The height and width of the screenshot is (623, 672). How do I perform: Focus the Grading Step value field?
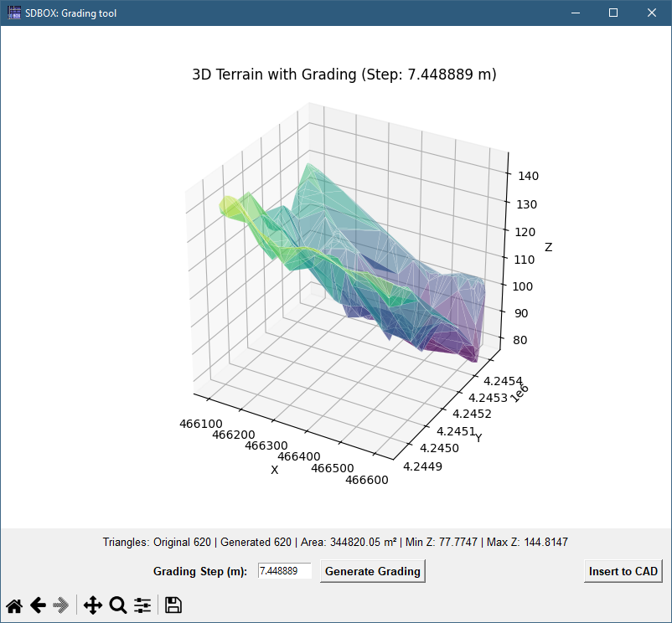[x=284, y=571]
